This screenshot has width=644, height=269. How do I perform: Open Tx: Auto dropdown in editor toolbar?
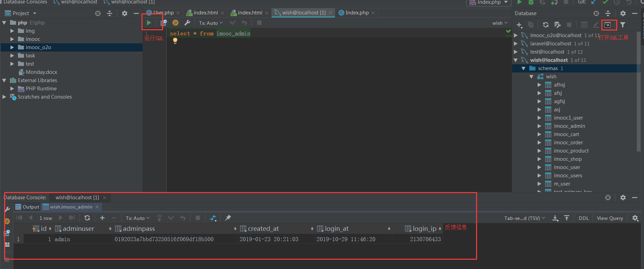[211, 23]
